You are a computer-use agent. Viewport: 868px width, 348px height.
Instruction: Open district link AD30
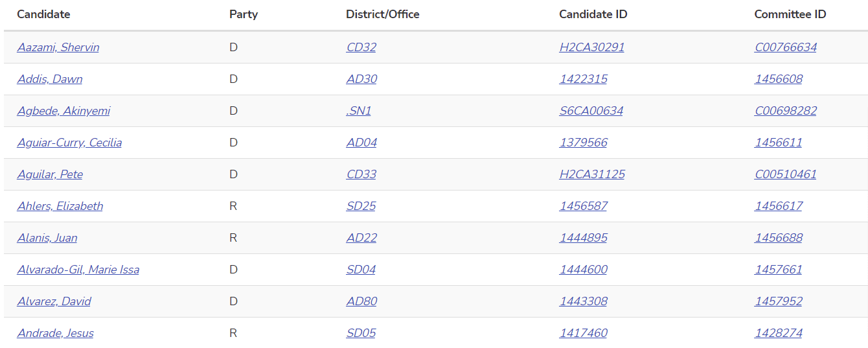click(361, 79)
